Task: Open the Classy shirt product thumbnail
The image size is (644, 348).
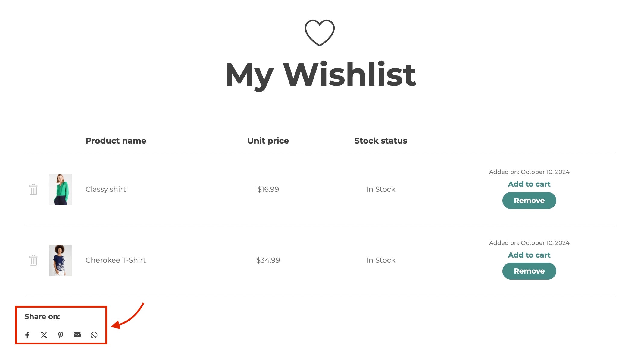Action: coord(61,189)
